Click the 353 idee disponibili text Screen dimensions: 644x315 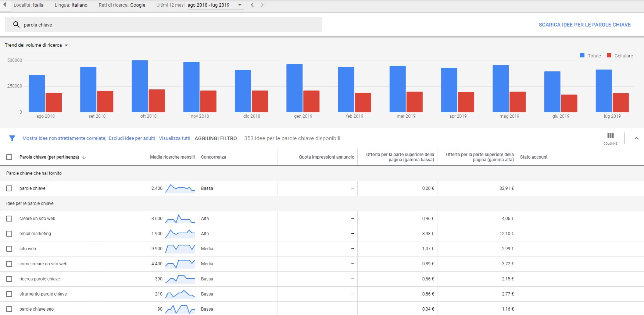pos(292,138)
